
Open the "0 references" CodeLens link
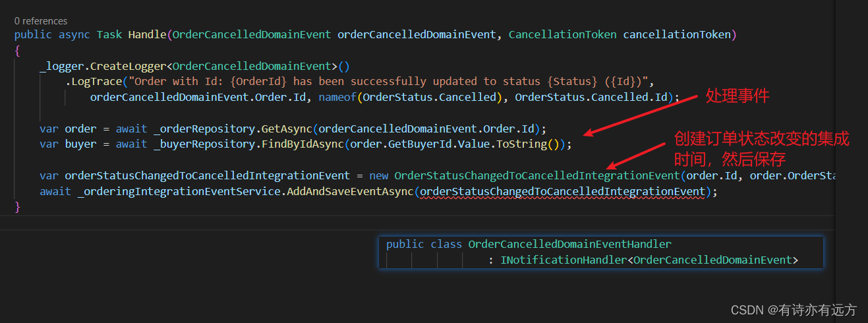coord(41,21)
